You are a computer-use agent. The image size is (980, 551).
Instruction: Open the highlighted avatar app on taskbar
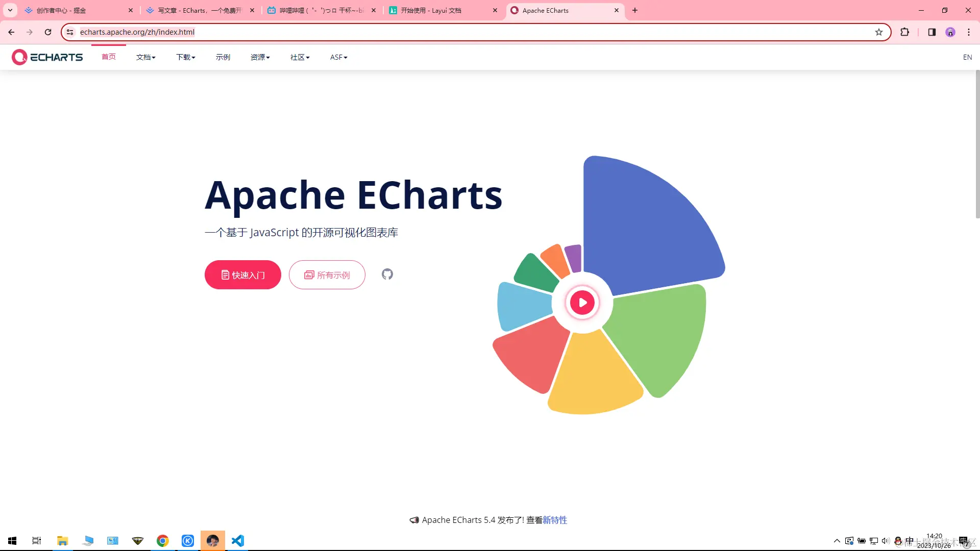click(213, 541)
